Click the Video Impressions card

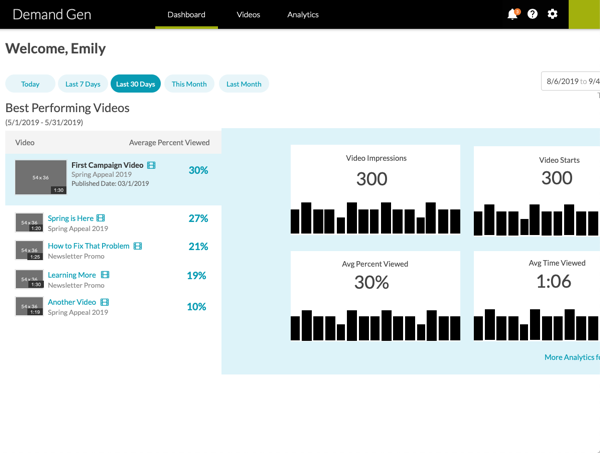(x=375, y=189)
